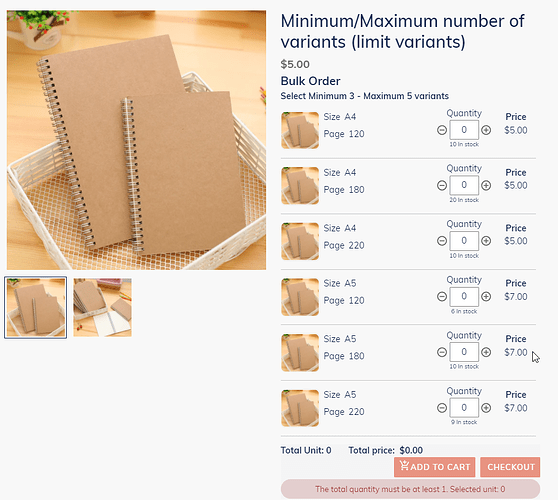Focus the quantity field for A5 Page 220
558x500 pixels.
pyautogui.click(x=464, y=407)
